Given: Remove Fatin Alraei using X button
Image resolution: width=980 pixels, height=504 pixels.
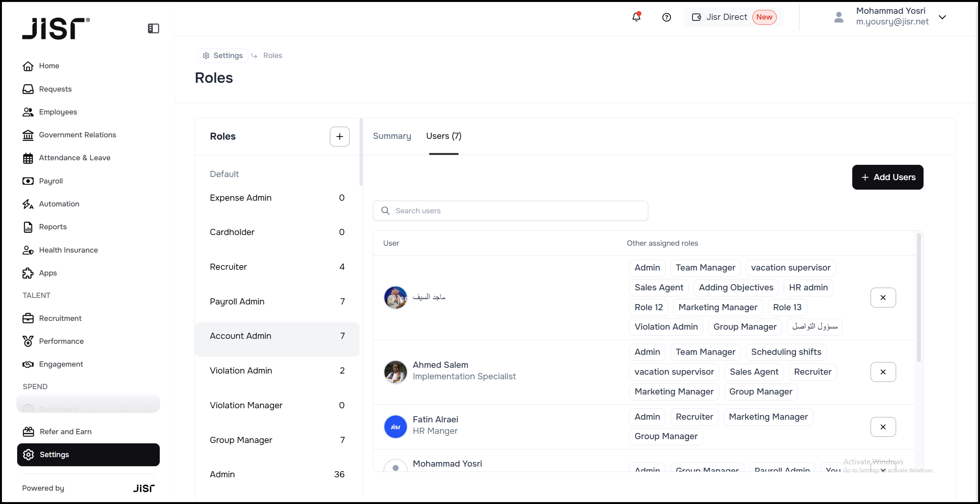Looking at the screenshot, I should [883, 427].
